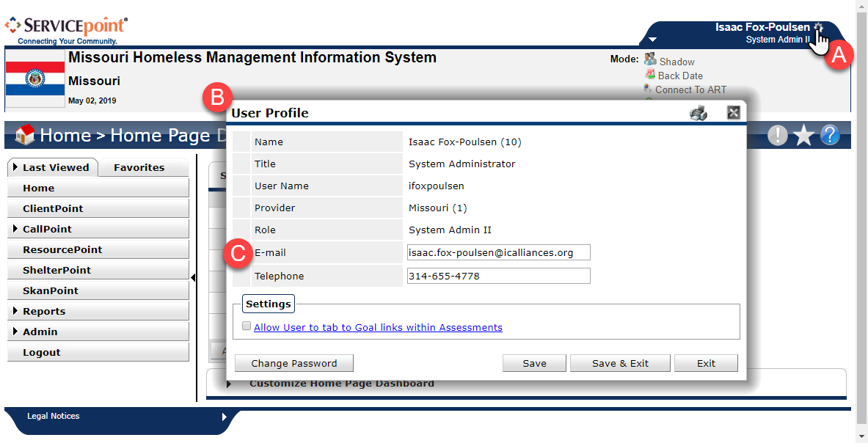Screen dimensions: 868x443
Task: Click the Save button
Action: [x=534, y=363]
